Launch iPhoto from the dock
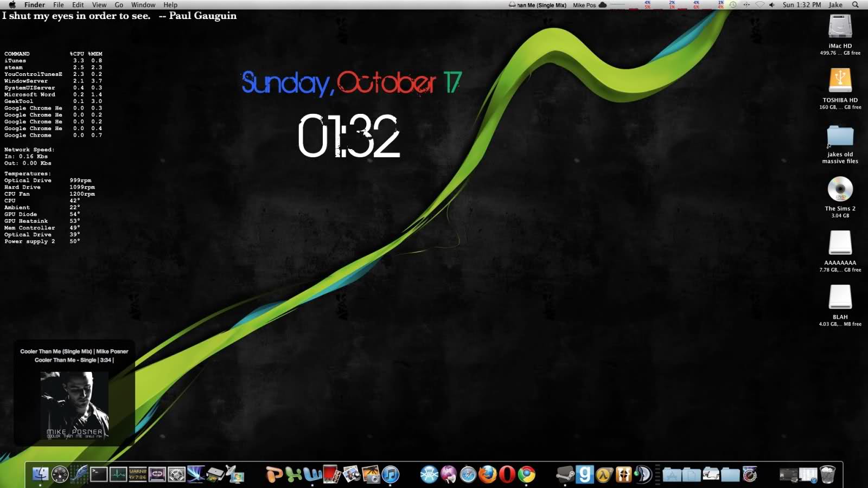Viewport: 868px width, 488px height. click(x=371, y=474)
